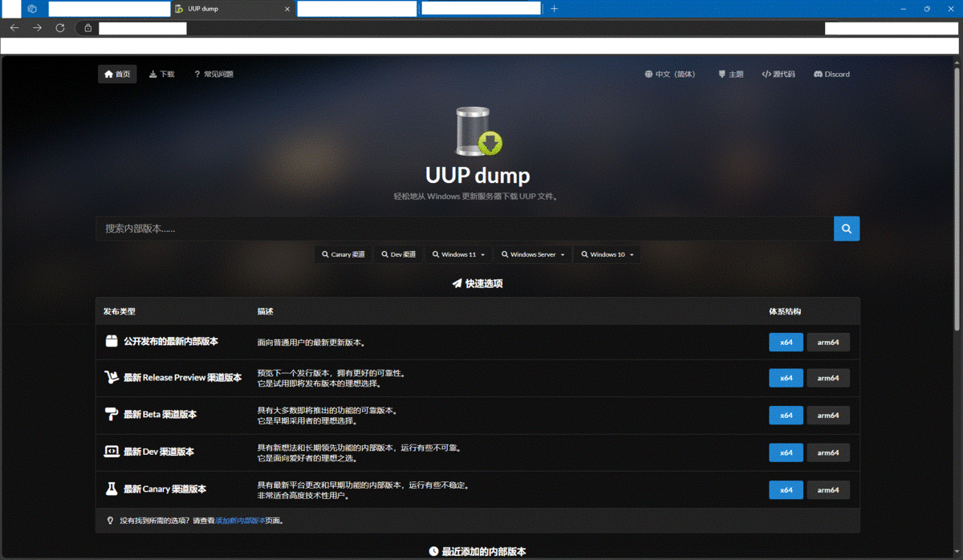The height and width of the screenshot is (560, 963).
Task: Select 最新 Beta 渠道版本 title
Action: (160, 415)
